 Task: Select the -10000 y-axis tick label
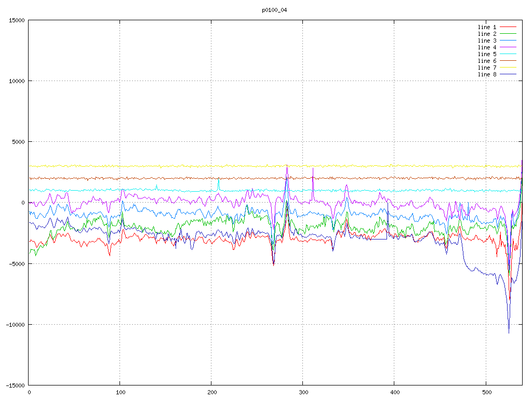coord(15,324)
